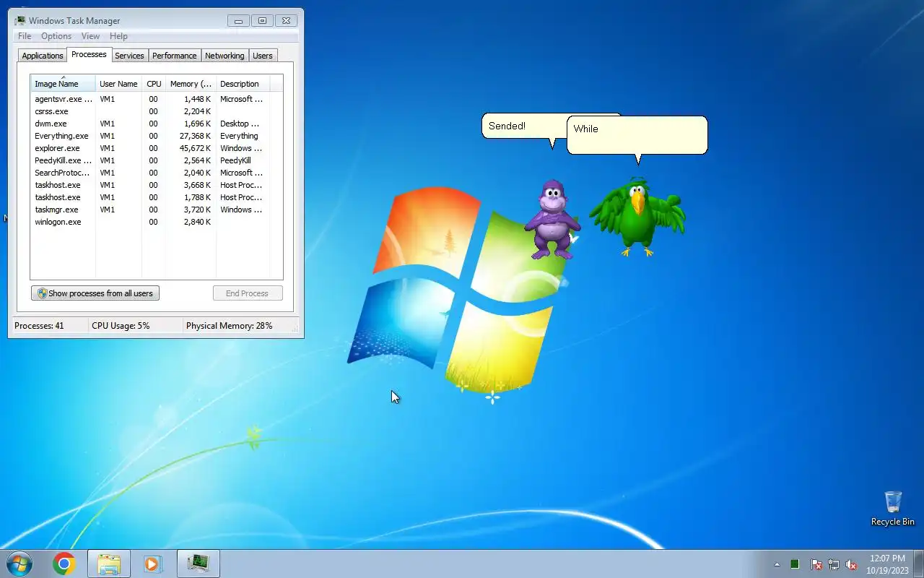Image resolution: width=924 pixels, height=578 pixels.
Task: Click Physical Memory: 28% status entry
Action: [x=230, y=326]
